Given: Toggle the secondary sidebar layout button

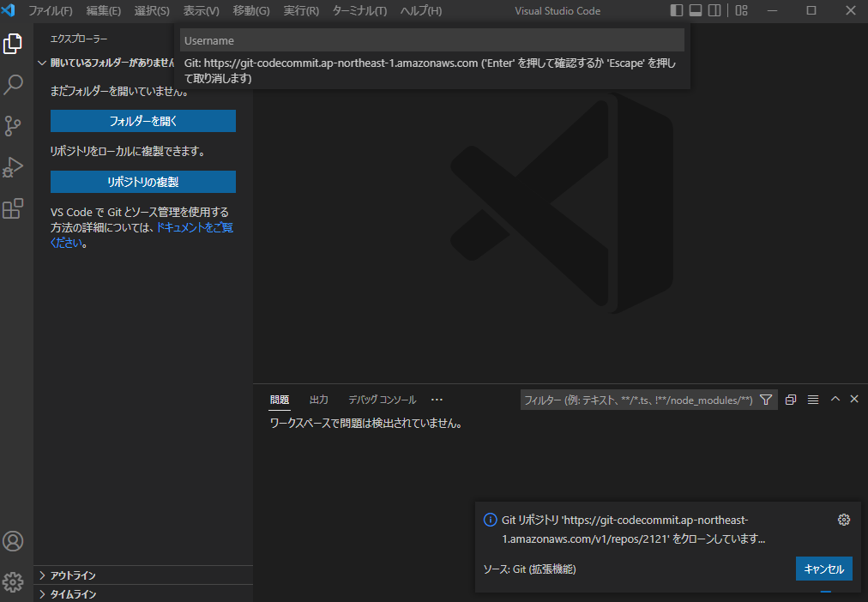Looking at the screenshot, I should pyautogui.click(x=715, y=11).
